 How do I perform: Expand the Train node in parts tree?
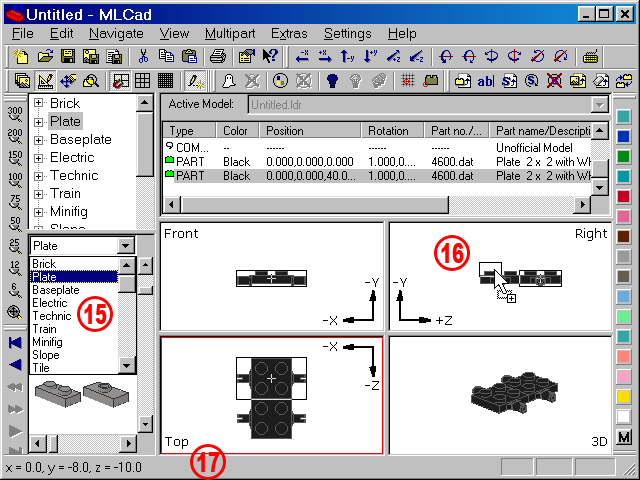tap(38, 194)
